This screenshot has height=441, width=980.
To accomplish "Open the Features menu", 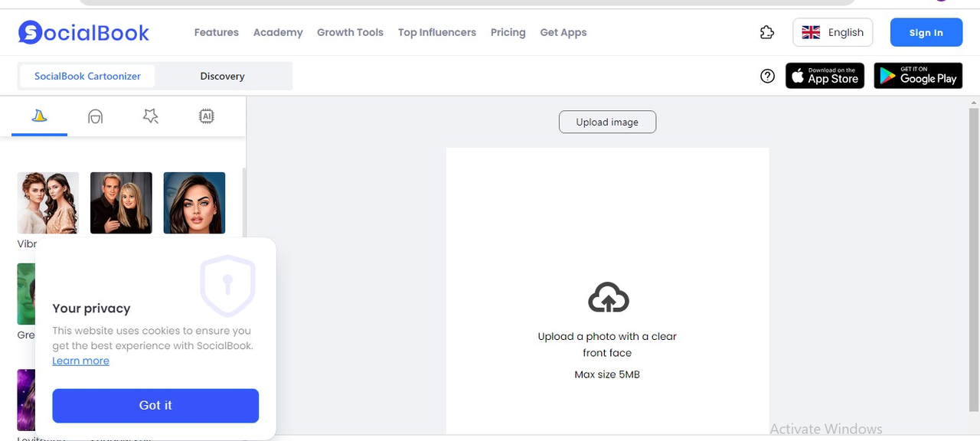I will tap(216, 32).
